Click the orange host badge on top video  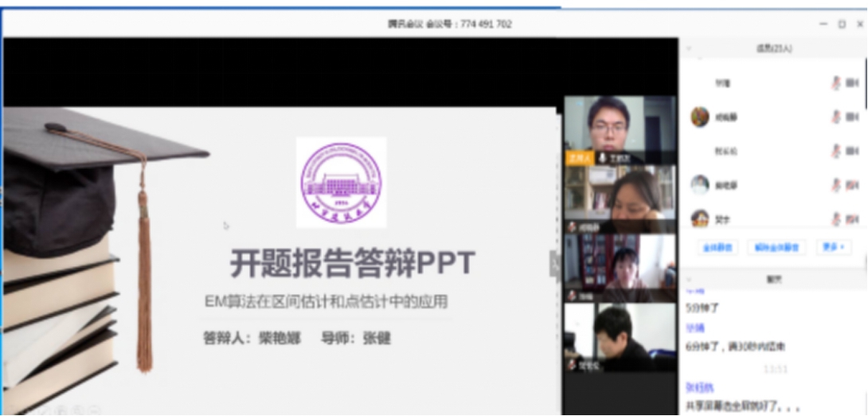(579, 159)
